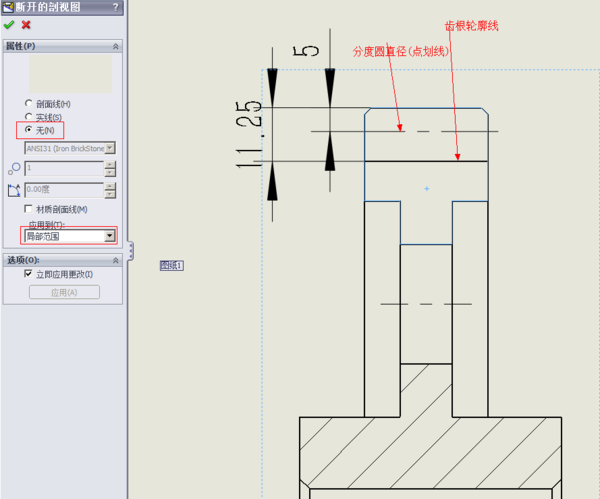Screen dimensions: 600x499
Task: Click the hatch pattern scale icon
Action: point(14,168)
